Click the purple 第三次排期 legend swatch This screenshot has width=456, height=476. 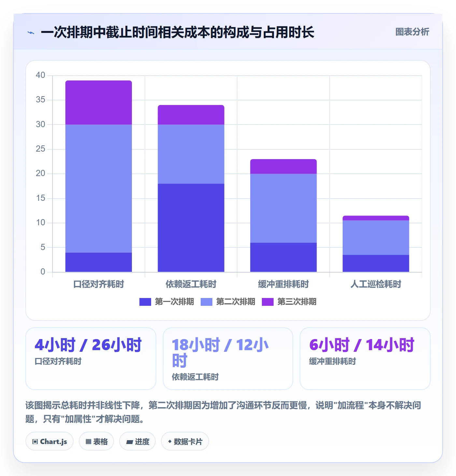268,302
